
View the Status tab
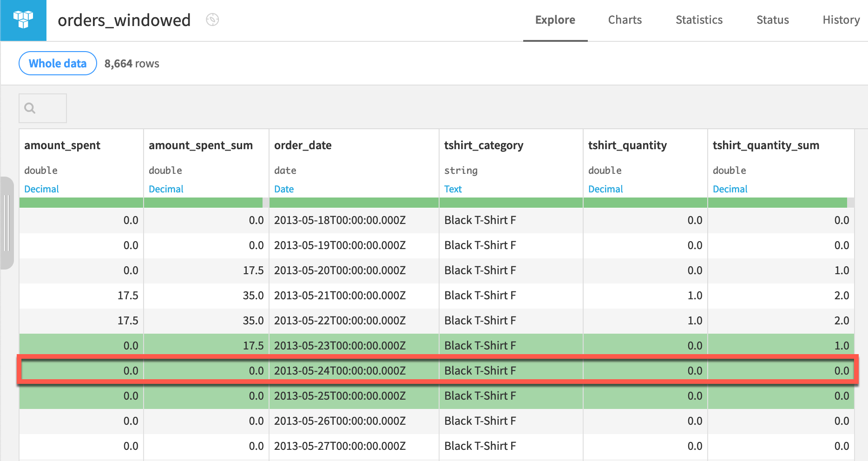(772, 20)
